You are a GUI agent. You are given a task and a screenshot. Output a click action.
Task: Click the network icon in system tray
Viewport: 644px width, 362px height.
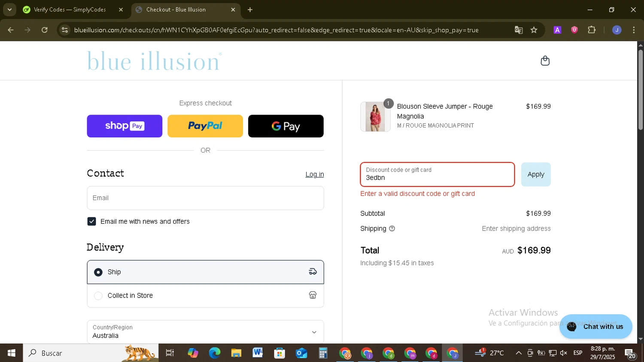click(x=553, y=353)
